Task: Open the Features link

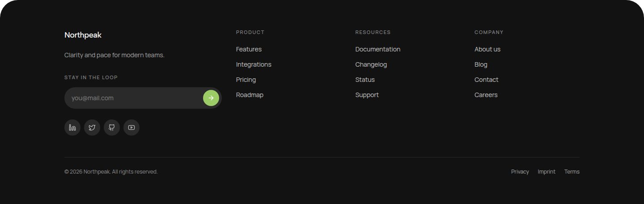Action: tap(249, 49)
